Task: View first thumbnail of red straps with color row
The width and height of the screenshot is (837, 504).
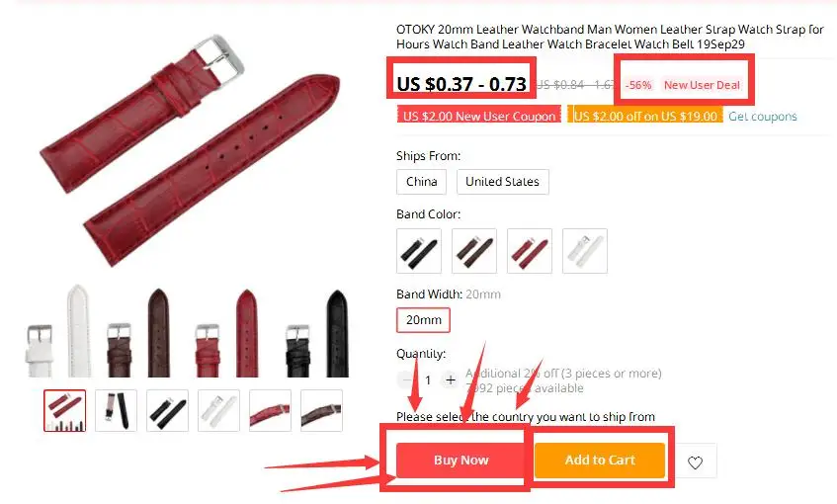Action: [x=64, y=410]
